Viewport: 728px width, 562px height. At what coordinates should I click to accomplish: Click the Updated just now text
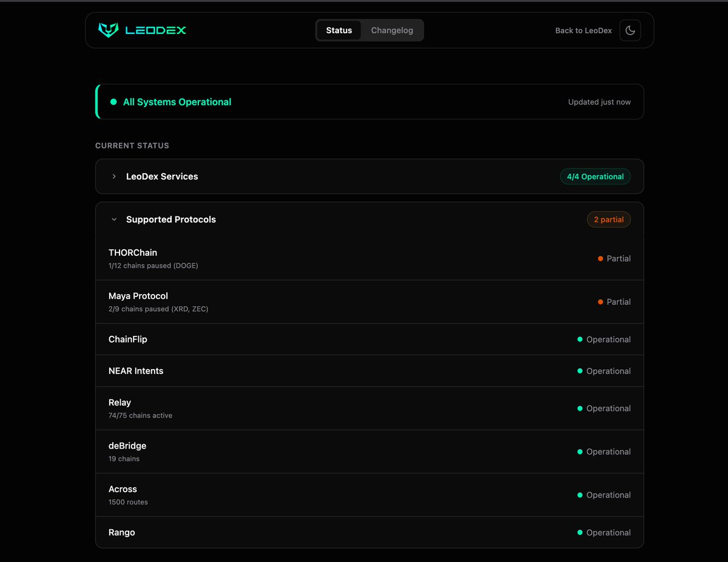coord(599,102)
